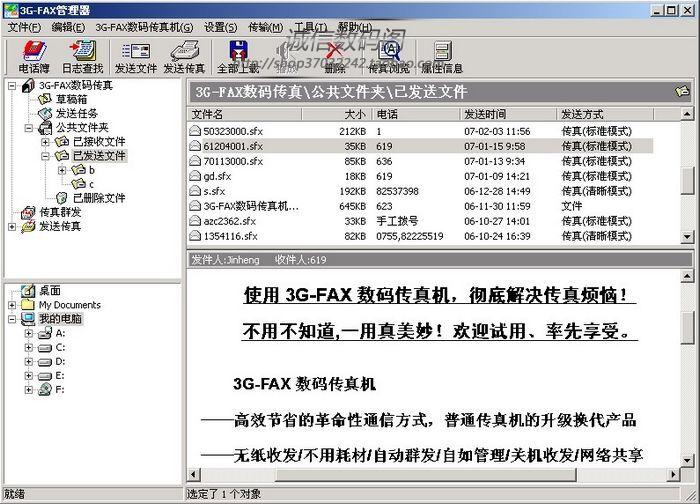Open the 编辑(E) menu
Viewport: 700px width, 504px height.
(68, 28)
